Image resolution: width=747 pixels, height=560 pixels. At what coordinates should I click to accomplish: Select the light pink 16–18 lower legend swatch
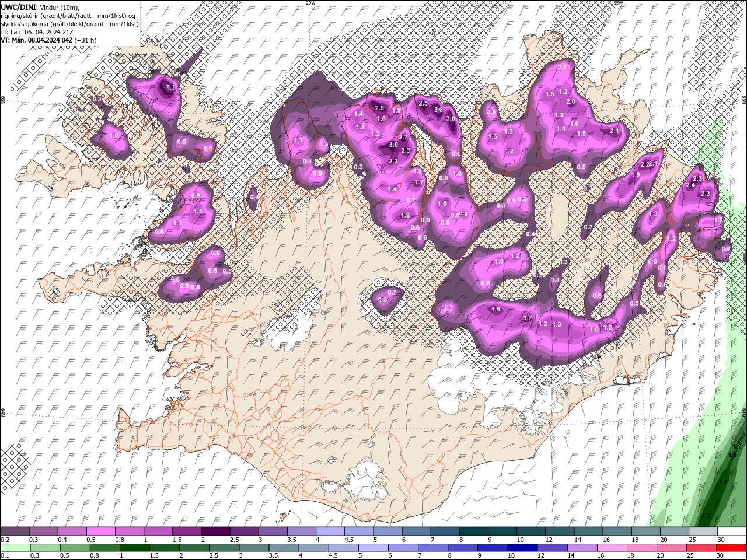coord(612,548)
